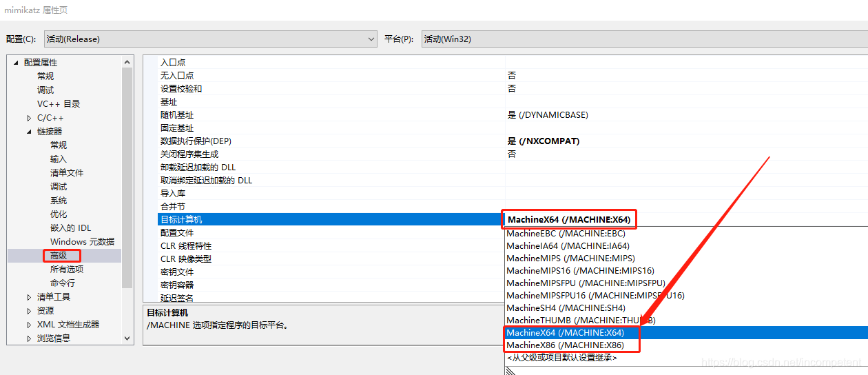The width and height of the screenshot is (868, 375).
Task: Expand the C/C++ tree node
Action: [x=29, y=118]
